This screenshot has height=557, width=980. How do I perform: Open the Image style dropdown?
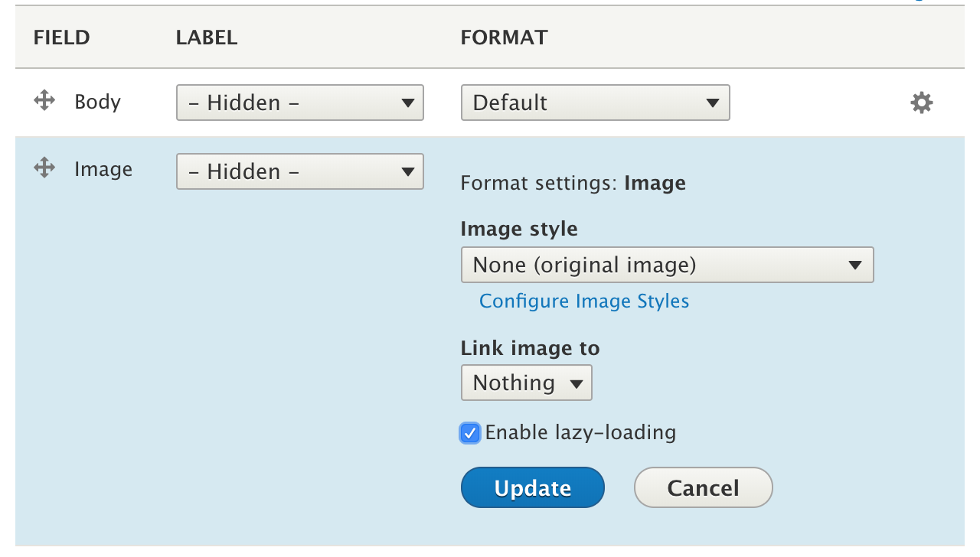pyautogui.click(x=668, y=265)
